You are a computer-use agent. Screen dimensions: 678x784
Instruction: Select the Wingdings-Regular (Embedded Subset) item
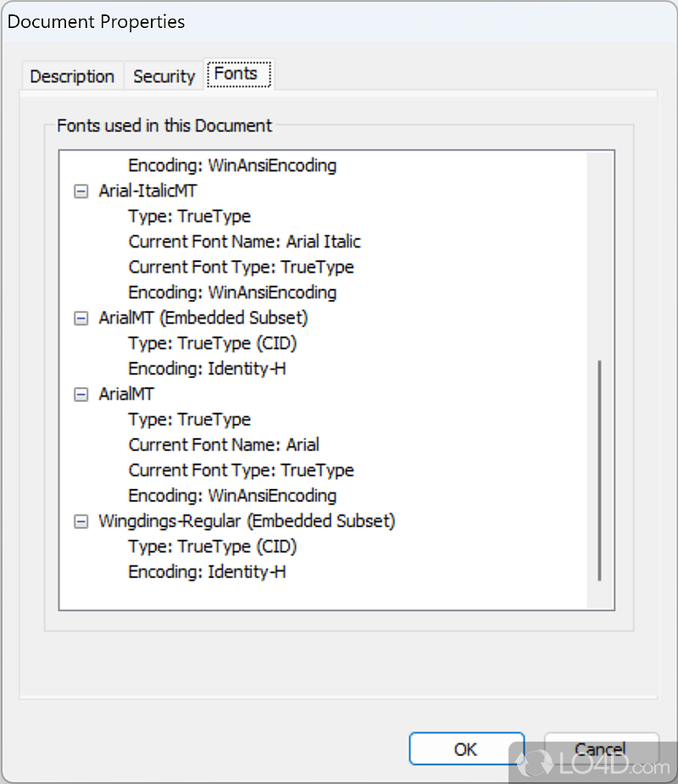click(247, 521)
